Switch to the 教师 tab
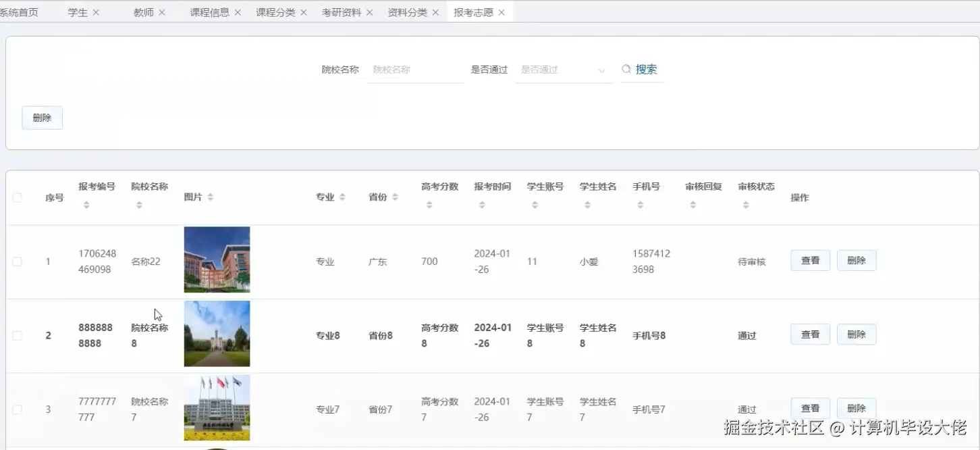 144,12
